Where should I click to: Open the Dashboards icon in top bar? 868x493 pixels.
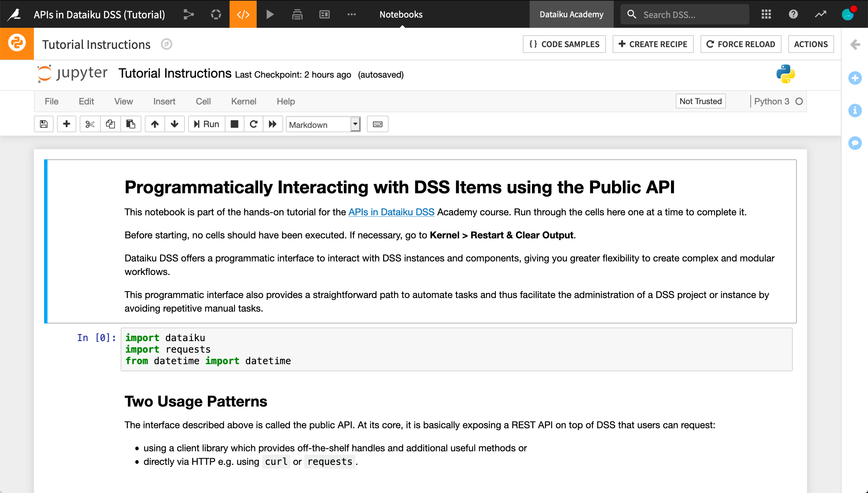(324, 14)
